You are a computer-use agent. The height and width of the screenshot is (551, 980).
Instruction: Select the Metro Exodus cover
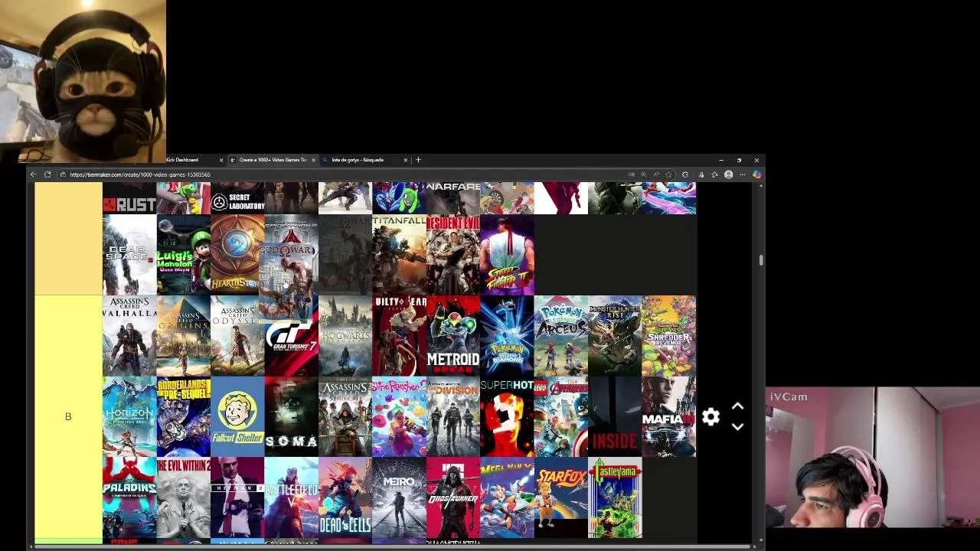pos(399,498)
